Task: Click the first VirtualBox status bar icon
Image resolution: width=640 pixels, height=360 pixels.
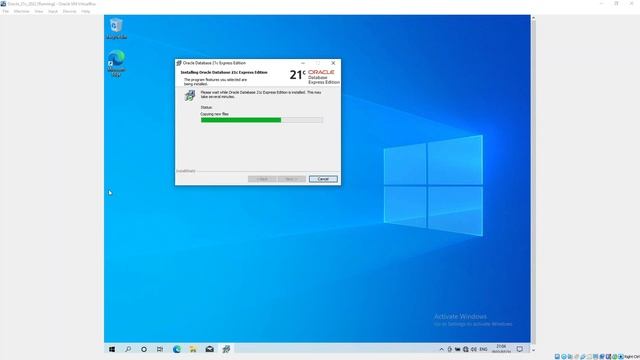Action: [557, 357]
